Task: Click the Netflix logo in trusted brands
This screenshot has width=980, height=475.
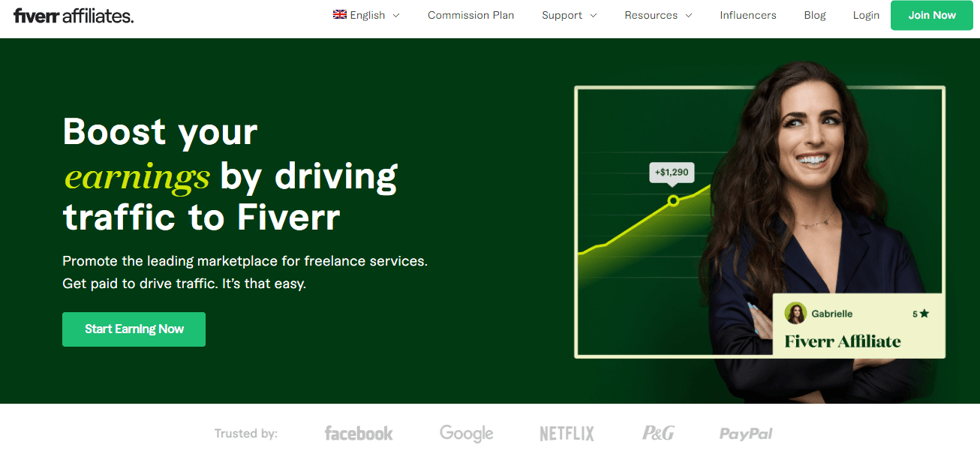Action: [567, 434]
